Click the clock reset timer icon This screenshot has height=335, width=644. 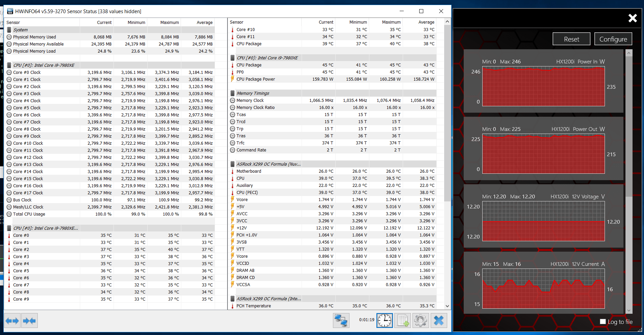(385, 320)
